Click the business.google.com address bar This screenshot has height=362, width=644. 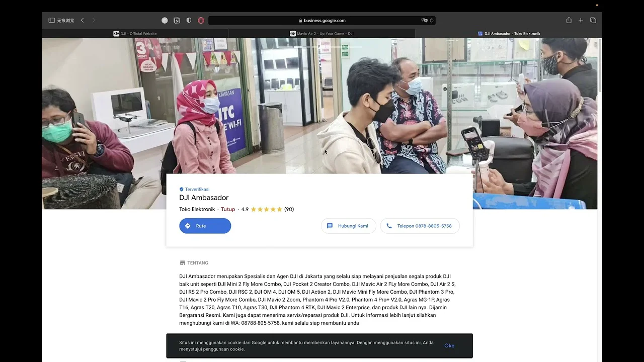coord(322,21)
